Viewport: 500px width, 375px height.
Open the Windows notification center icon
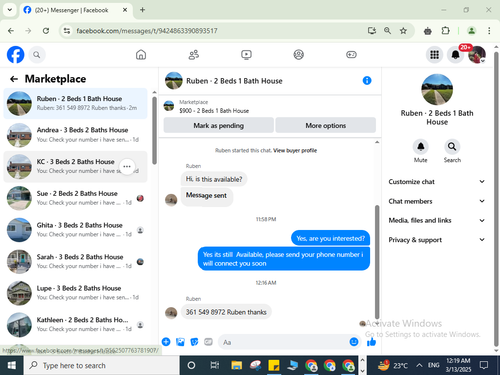click(484, 365)
